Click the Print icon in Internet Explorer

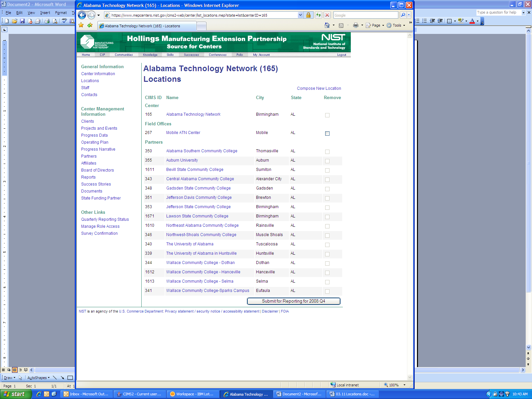pos(356,25)
